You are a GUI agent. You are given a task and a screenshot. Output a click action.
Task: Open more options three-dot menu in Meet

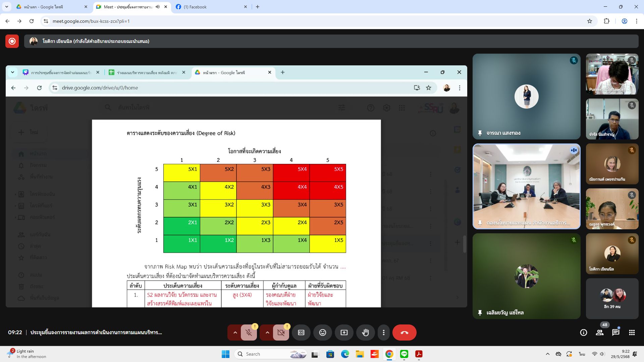pos(383,333)
